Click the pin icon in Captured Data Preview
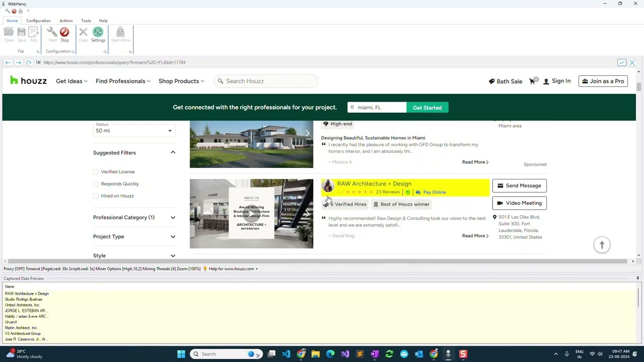This screenshot has width=644, height=362. (637, 278)
